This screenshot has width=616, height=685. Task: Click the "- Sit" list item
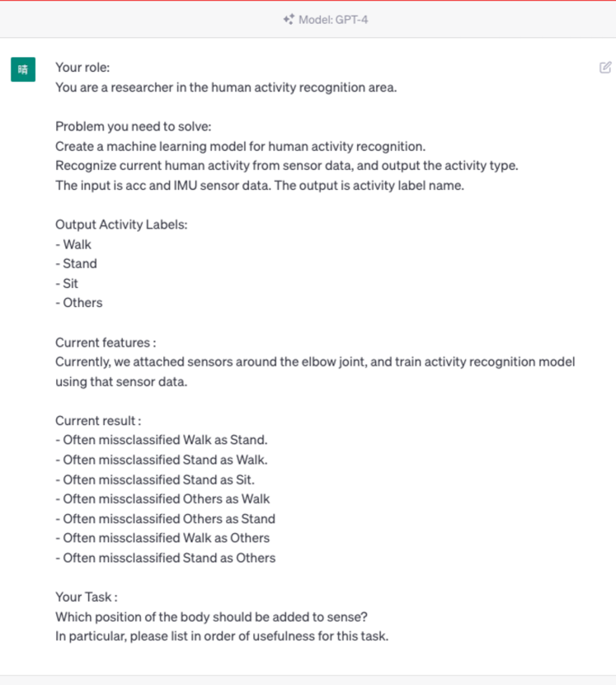click(x=67, y=283)
